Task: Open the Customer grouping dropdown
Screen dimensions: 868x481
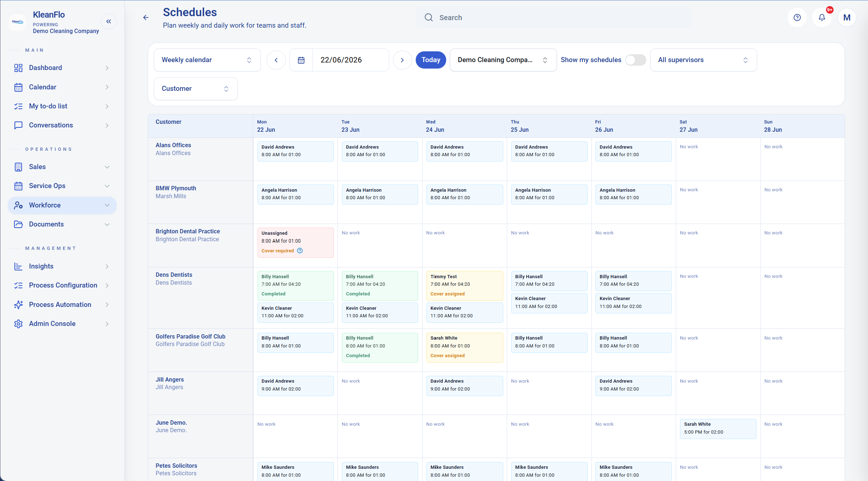Action: click(x=195, y=89)
